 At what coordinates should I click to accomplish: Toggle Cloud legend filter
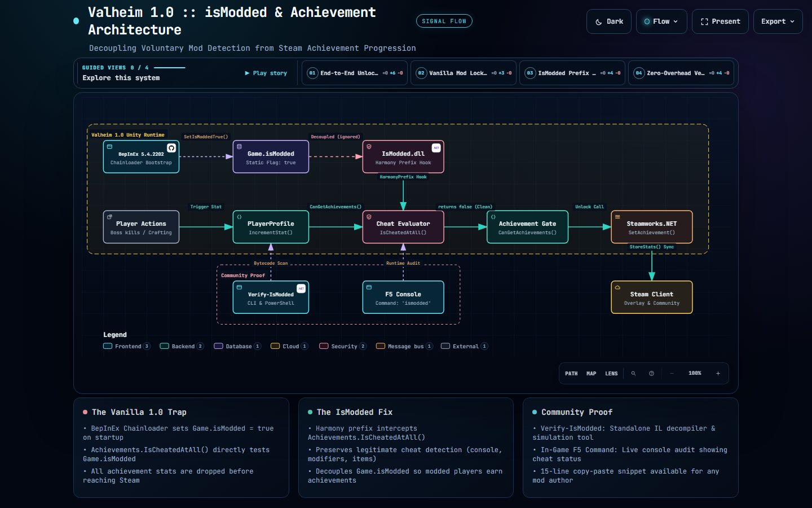(289, 347)
